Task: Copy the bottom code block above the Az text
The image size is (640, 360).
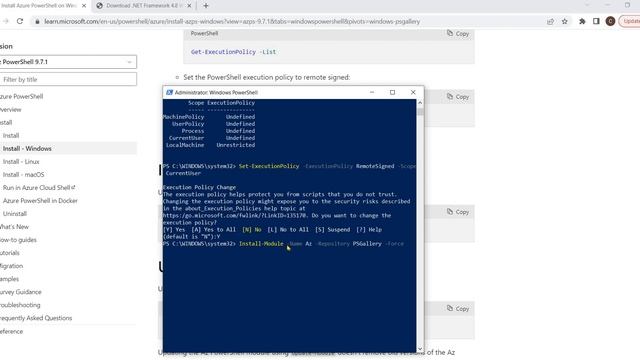Action: click(x=458, y=309)
